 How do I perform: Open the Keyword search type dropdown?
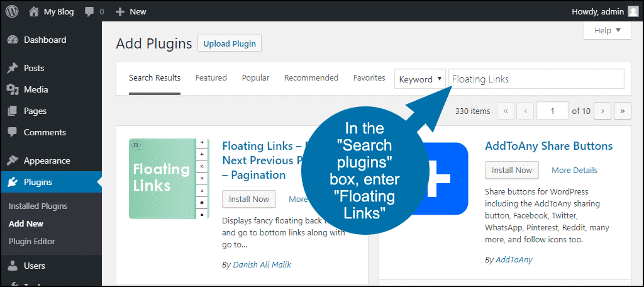coord(420,79)
